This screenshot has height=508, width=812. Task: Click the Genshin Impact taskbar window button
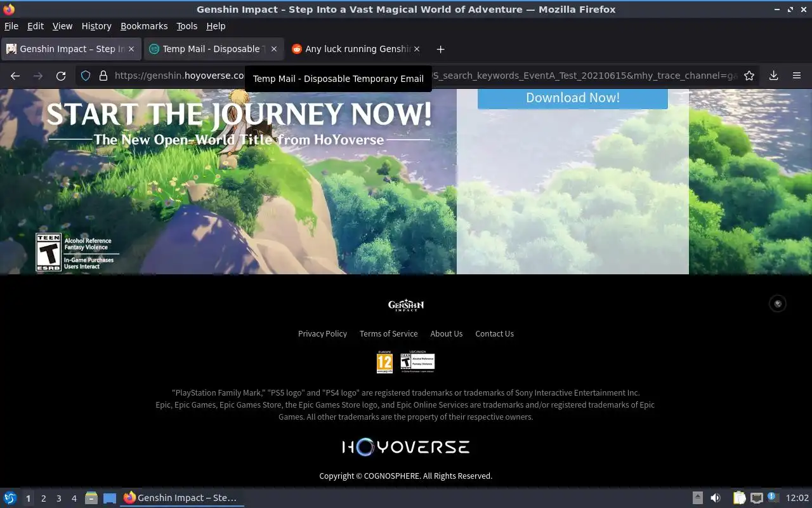182,498
